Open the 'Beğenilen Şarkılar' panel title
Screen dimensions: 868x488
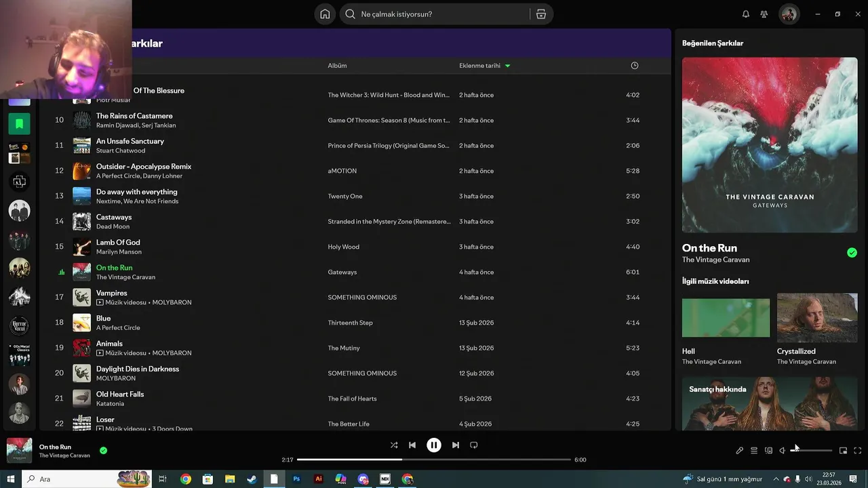(713, 43)
